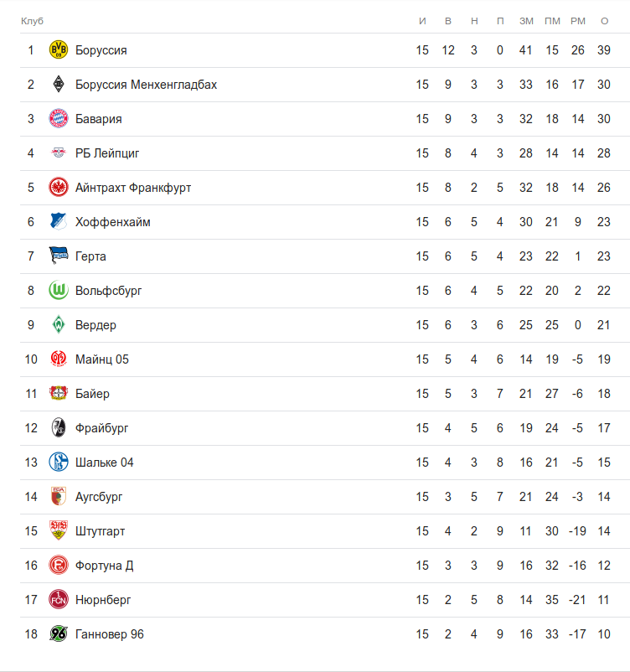Click the Hertha flag logo icon

58,256
